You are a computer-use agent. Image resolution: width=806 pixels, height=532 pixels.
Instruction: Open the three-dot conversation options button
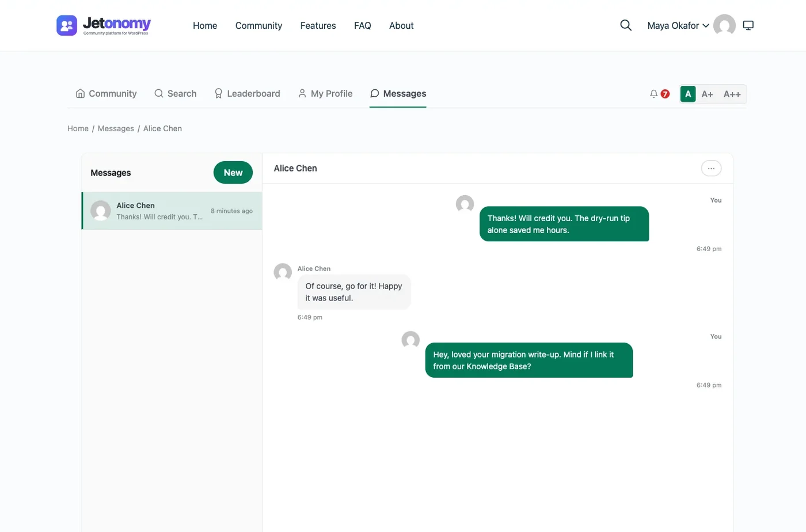pos(711,168)
